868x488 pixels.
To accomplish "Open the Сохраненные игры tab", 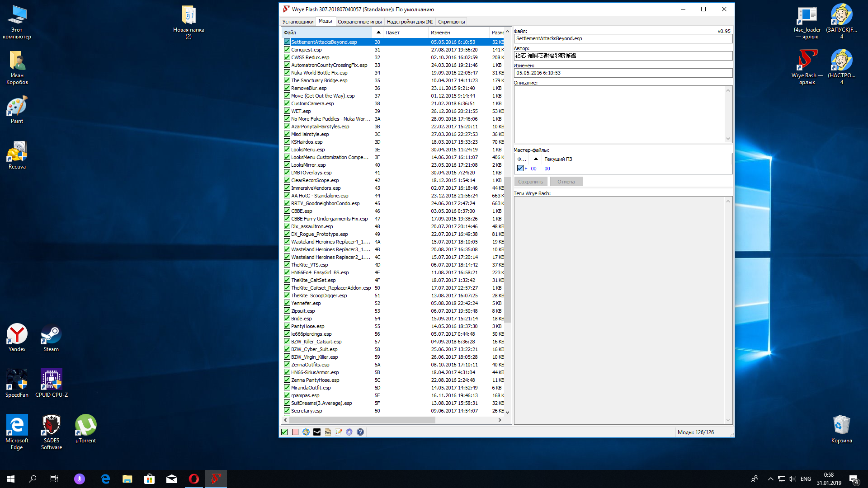I will tap(359, 22).
